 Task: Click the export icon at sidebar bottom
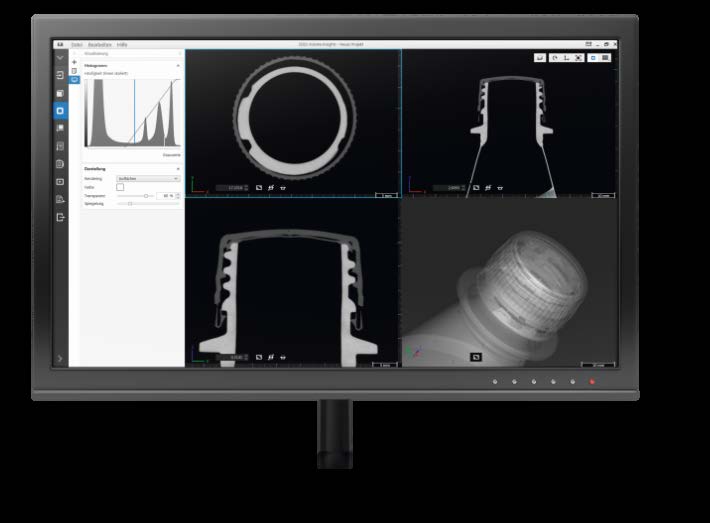(60, 217)
